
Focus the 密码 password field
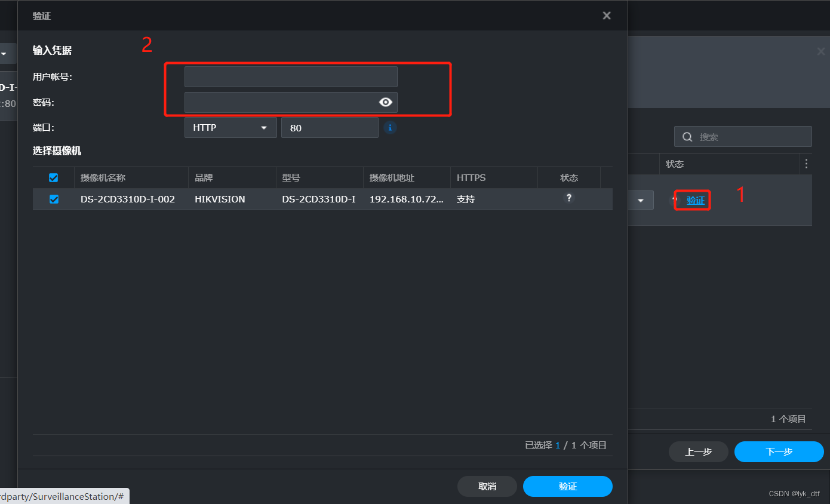coord(291,103)
